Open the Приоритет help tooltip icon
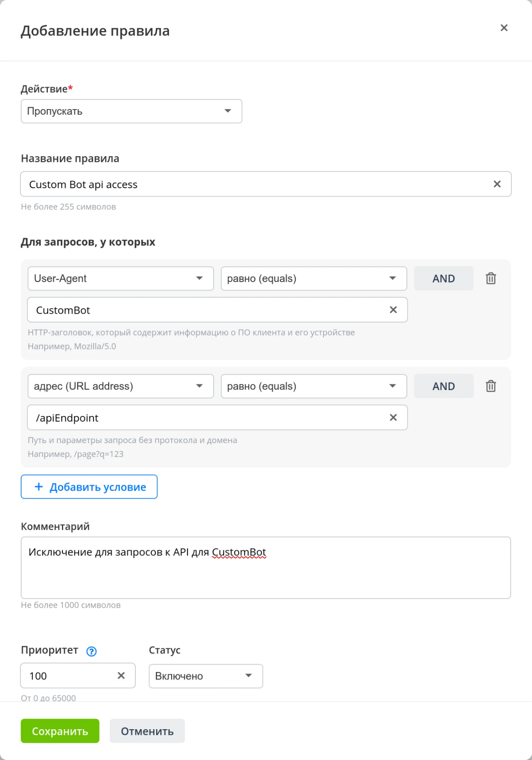This screenshot has height=760, width=532. 91,651
